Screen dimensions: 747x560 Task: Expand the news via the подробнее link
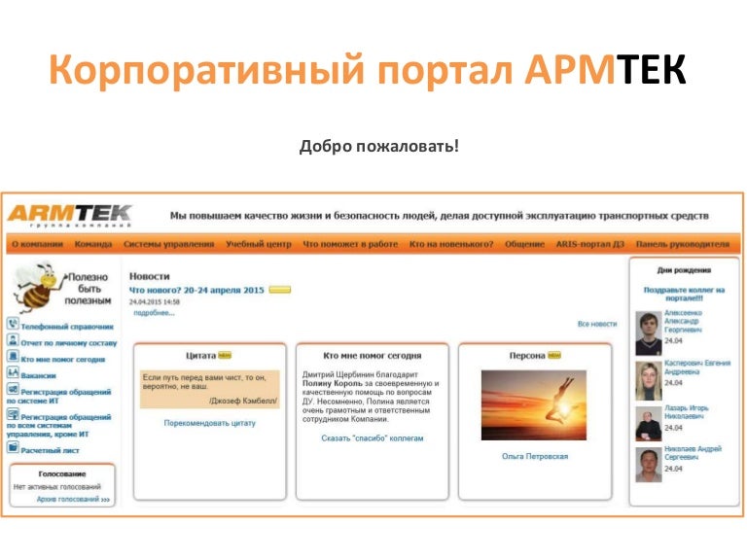point(154,313)
